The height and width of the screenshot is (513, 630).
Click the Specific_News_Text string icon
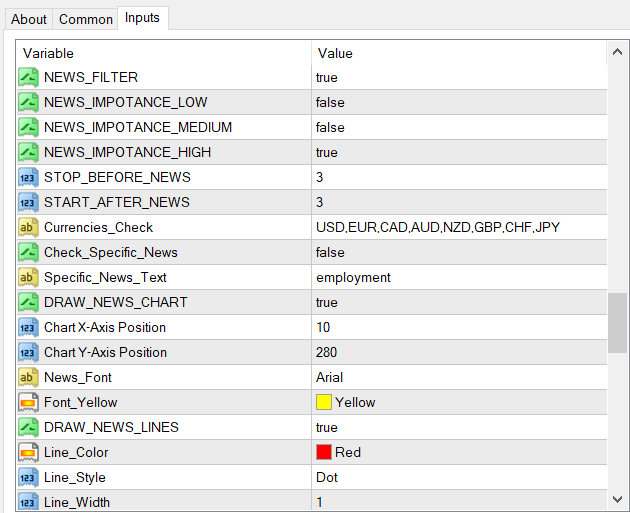click(x=28, y=277)
